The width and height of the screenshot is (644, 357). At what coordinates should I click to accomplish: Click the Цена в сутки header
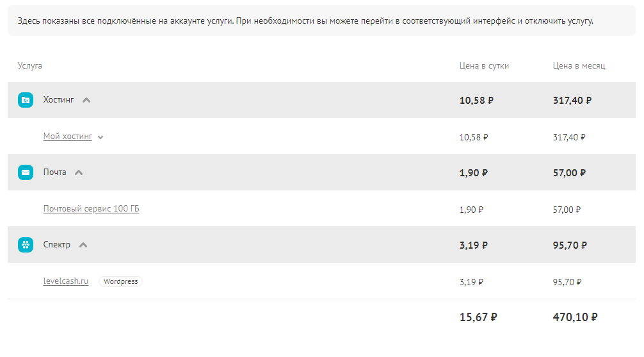click(x=484, y=66)
